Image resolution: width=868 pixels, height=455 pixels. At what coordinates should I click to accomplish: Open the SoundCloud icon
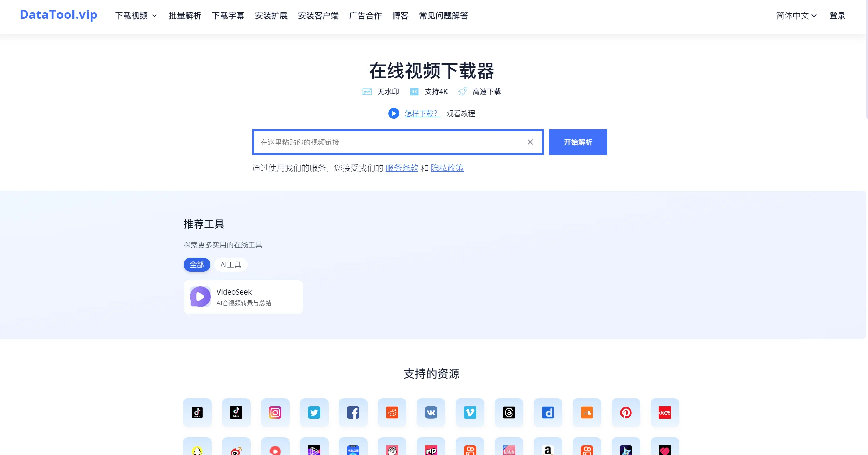tap(587, 412)
